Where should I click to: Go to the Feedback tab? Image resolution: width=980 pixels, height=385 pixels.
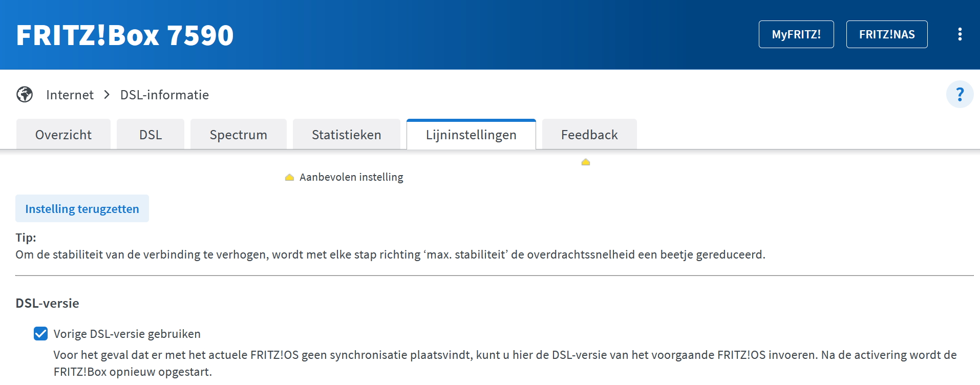pos(589,135)
